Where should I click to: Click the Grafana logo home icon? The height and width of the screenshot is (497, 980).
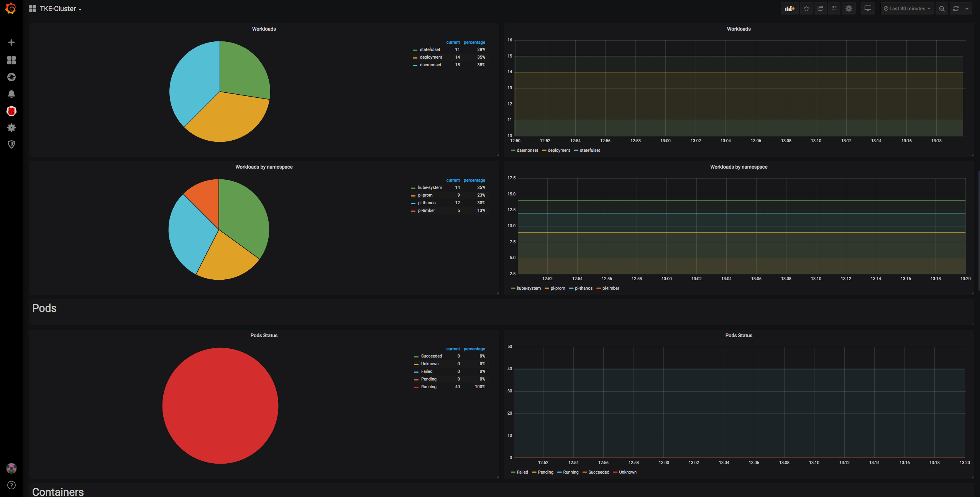(x=11, y=8)
